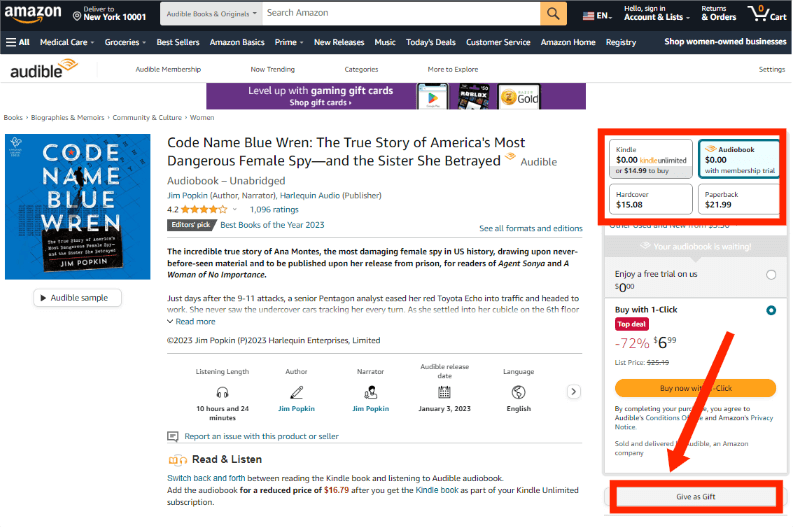Open the All hamburger menu
This screenshot has height=527, width=793.
(18, 42)
